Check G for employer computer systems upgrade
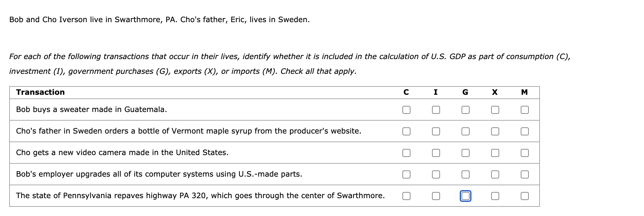Screen dimensions: 644x216 pyautogui.click(x=465, y=174)
